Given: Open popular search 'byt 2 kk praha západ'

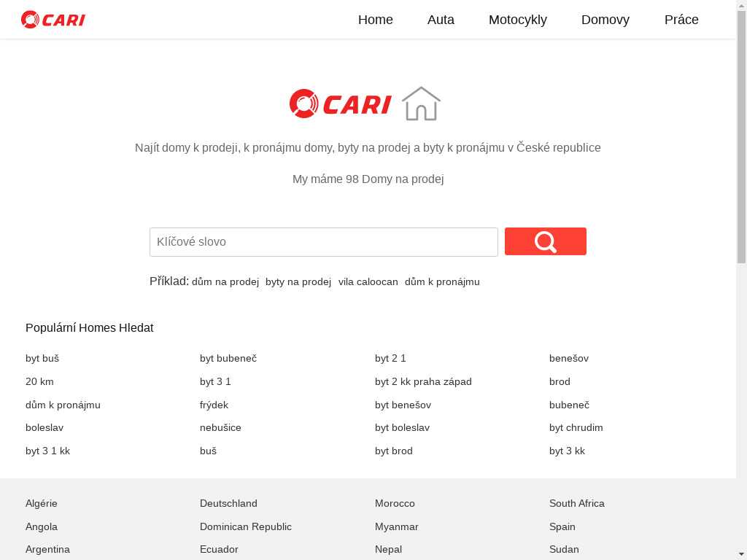Looking at the screenshot, I should (x=423, y=381).
